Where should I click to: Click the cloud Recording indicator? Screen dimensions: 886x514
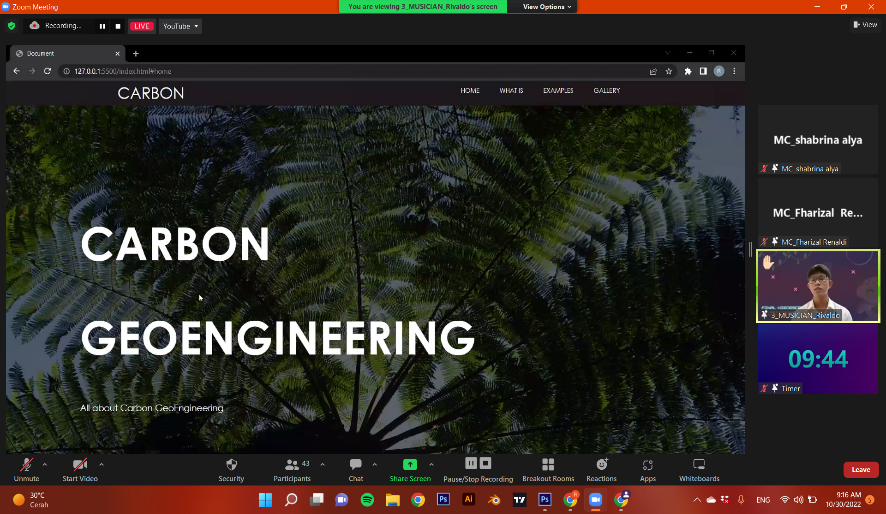pyautogui.click(x=55, y=25)
